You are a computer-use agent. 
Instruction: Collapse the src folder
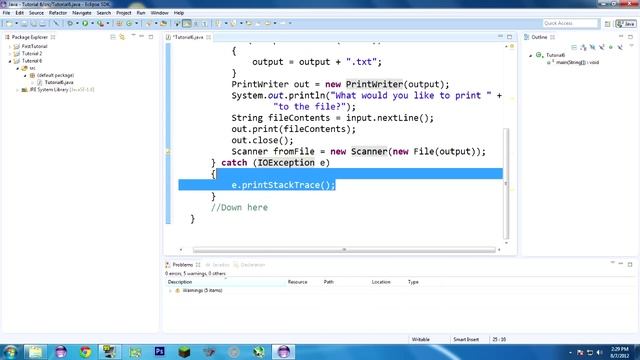pos(18,69)
